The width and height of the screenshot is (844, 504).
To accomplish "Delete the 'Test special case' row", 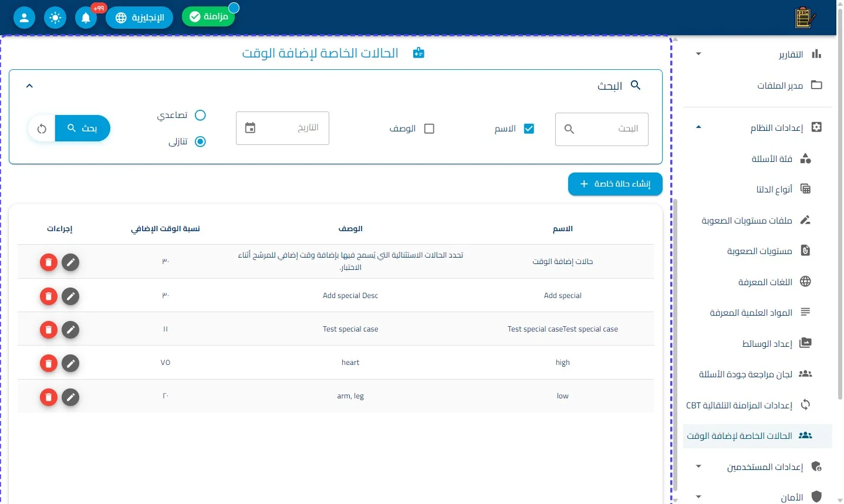I will [49, 330].
